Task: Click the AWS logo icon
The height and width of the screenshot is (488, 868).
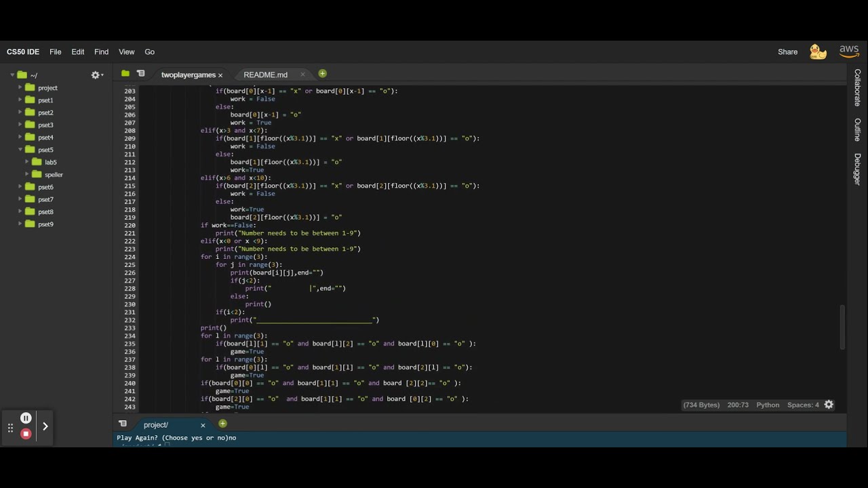Action: pos(849,52)
